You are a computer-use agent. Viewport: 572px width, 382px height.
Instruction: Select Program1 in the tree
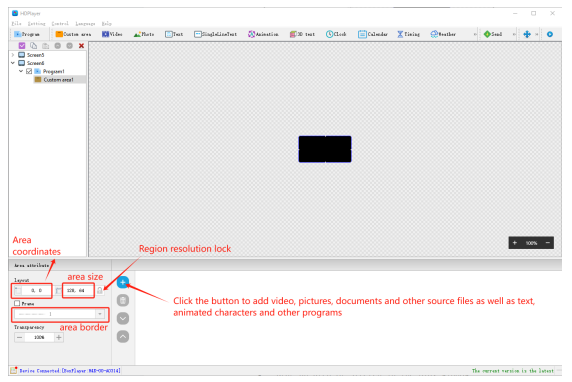coord(54,72)
